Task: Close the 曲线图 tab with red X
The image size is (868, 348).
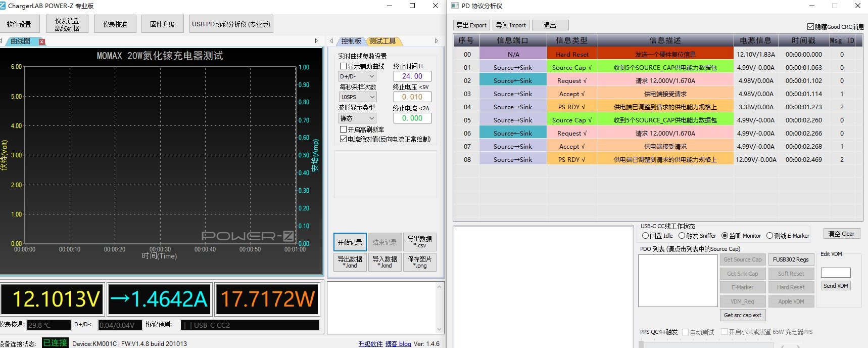Action: (42, 41)
